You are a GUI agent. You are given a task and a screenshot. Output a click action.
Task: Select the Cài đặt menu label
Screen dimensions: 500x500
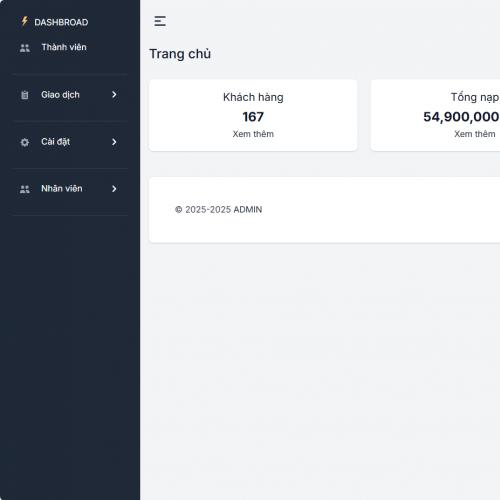pos(56,142)
